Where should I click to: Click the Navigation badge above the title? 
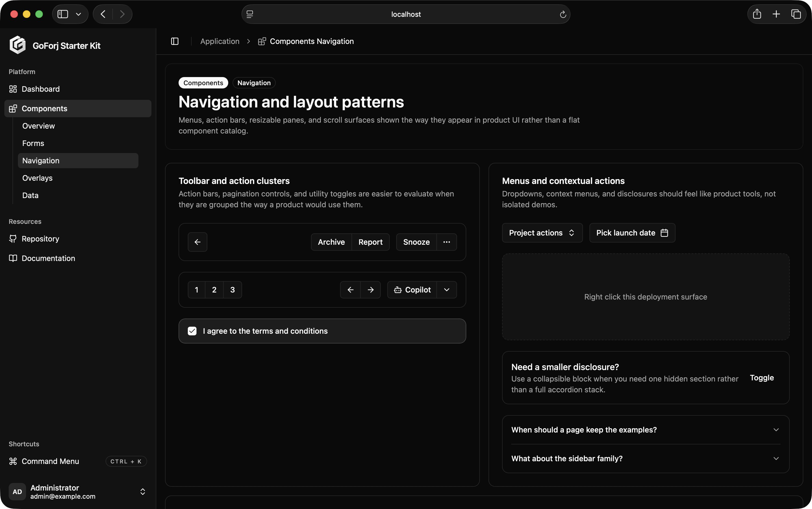coord(254,83)
